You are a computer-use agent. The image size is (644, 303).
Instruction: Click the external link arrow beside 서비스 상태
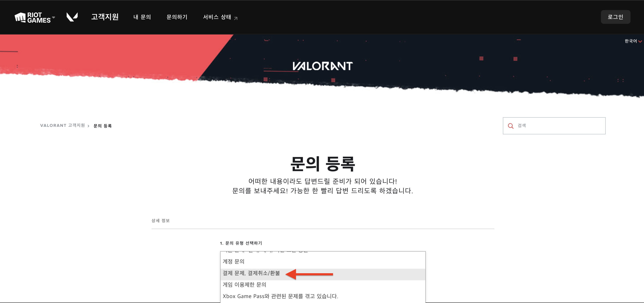click(236, 18)
